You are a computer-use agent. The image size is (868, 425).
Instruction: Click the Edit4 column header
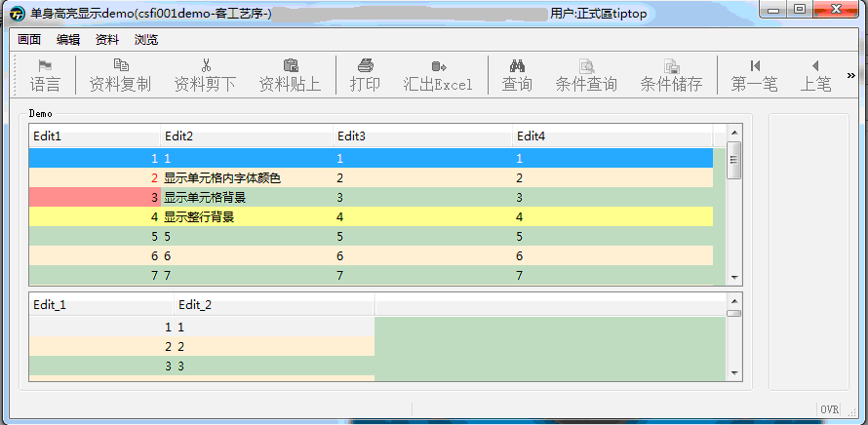[x=612, y=136]
